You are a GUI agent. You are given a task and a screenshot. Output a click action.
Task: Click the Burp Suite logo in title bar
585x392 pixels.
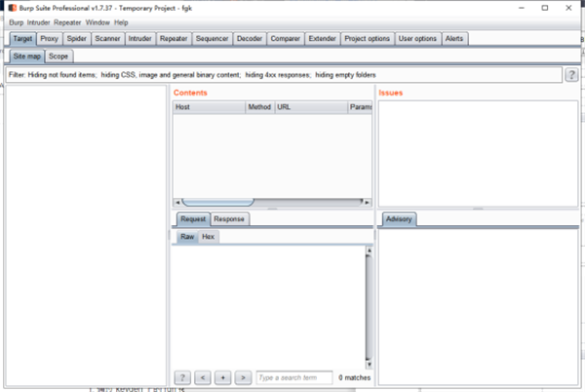pos(13,8)
